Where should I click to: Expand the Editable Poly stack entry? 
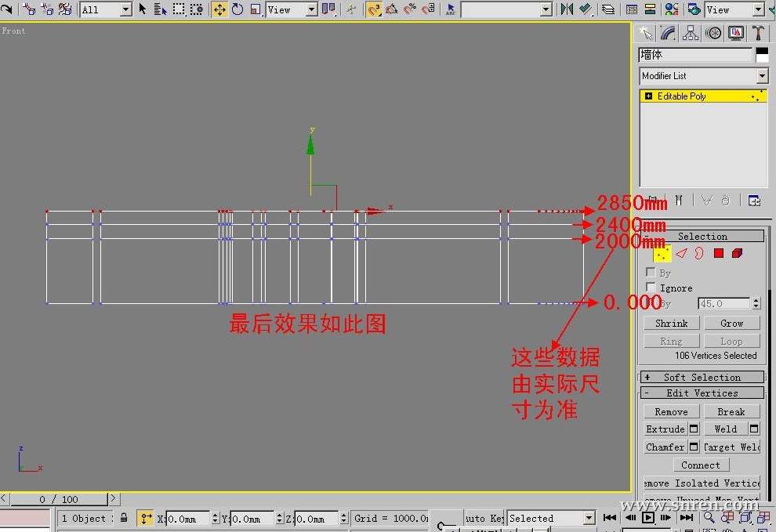648,96
